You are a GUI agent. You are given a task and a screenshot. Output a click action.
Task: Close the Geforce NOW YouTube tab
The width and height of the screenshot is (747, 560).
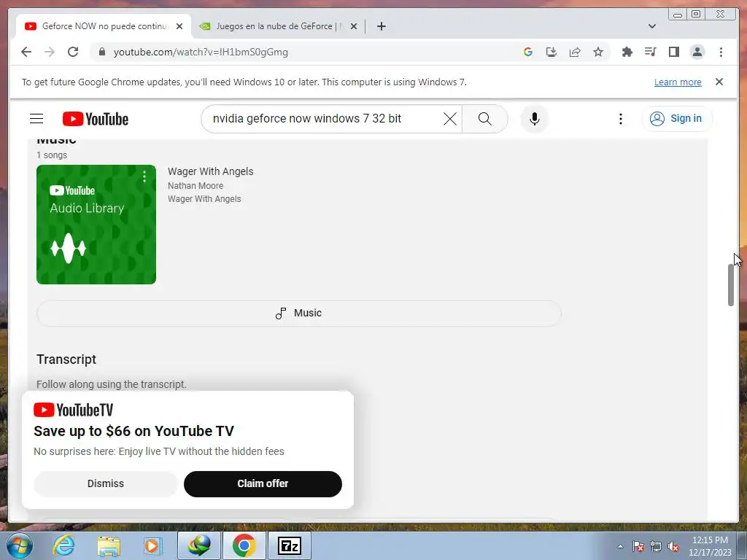click(179, 26)
